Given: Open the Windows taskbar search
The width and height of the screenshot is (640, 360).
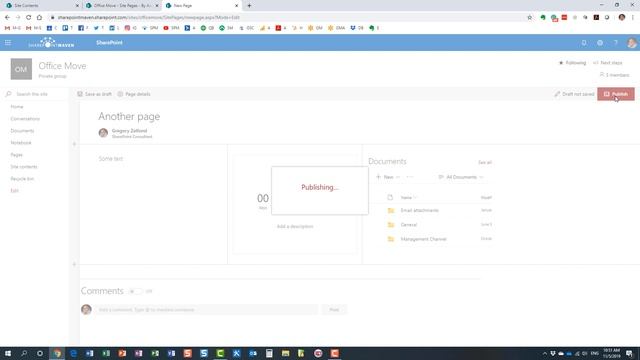Looking at the screenshot, I should pyautogui.click(x=24, y=353).
